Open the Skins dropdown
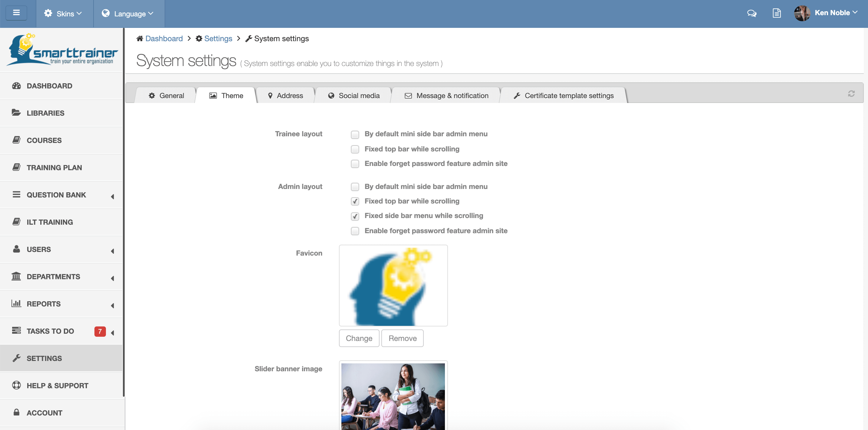868x430 pixels. pos(64,14)
